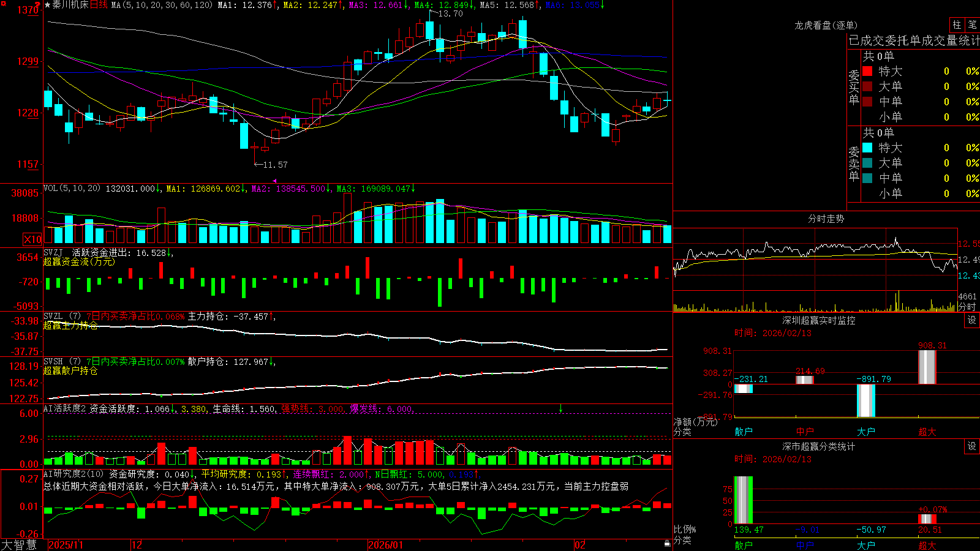The width and height of the screenshot is (980, 551).
Task: Click the MA1: 12.376 value
Action: tap(244, 5)
